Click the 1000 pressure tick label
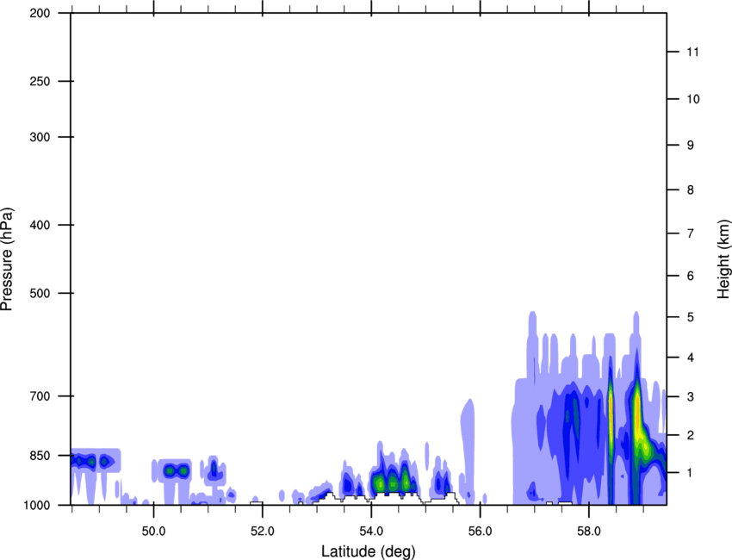This screenshot has width=732, height=560. click(x=36, y=505)
